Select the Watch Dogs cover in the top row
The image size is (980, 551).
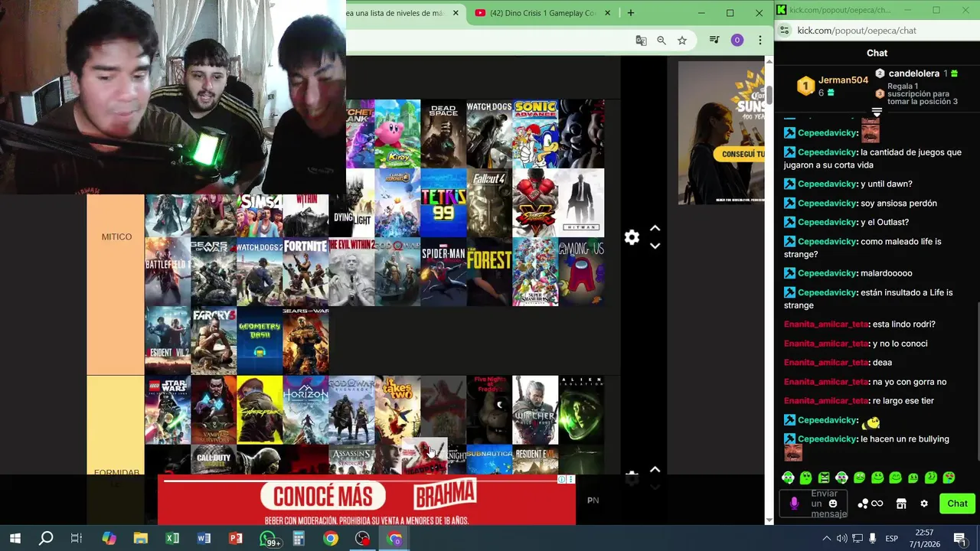coord(489,134)
